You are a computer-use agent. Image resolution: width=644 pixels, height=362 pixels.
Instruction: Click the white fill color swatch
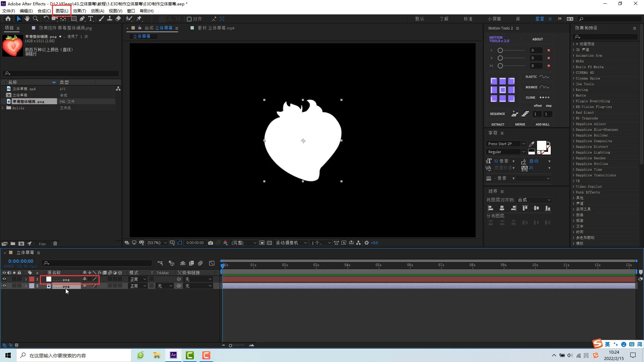click(x=541, y=145)
